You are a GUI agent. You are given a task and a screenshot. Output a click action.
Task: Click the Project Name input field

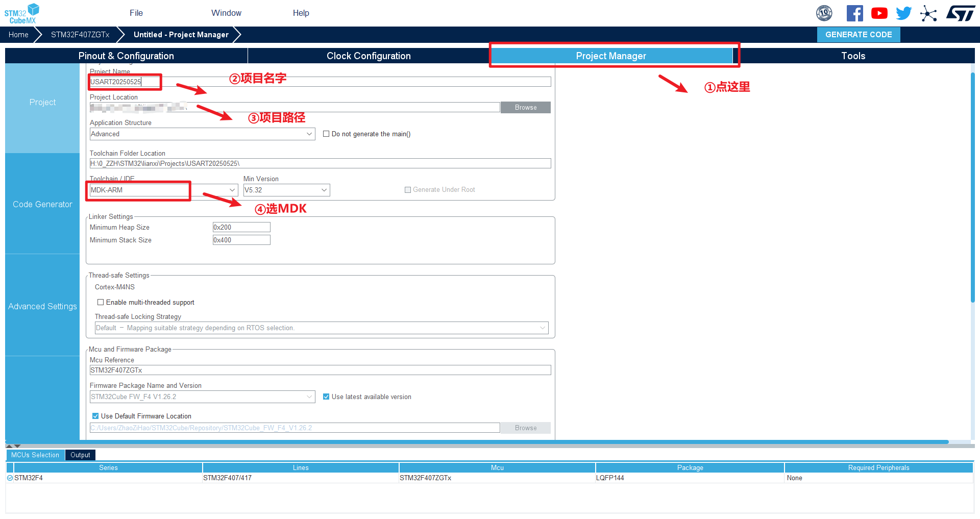click(321, 82)
